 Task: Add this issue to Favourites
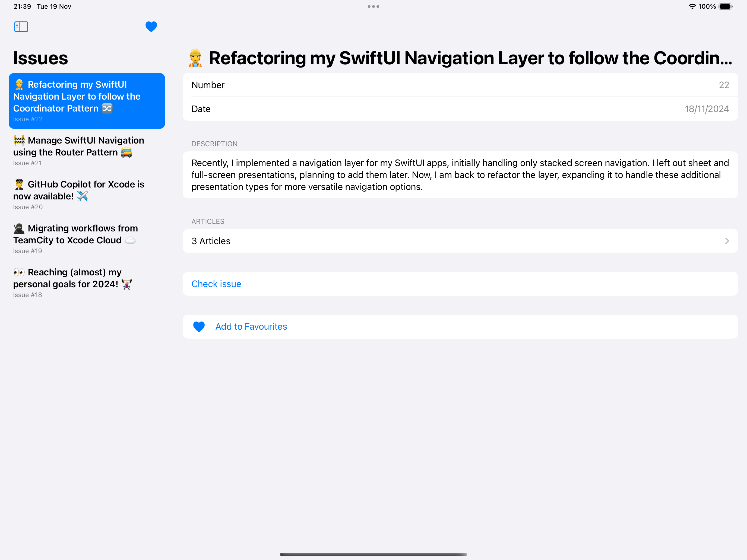click(251, 326)
